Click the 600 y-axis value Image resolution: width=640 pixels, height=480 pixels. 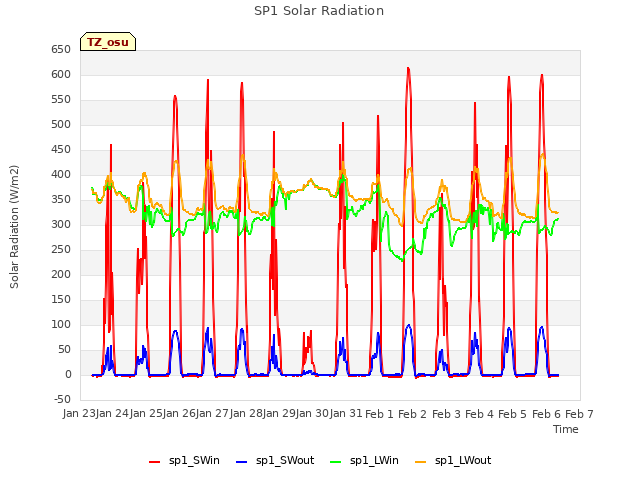coord(61,75)
